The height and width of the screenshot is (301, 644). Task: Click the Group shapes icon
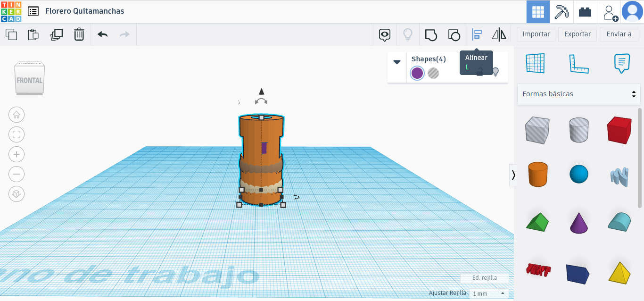coord(431,34)
